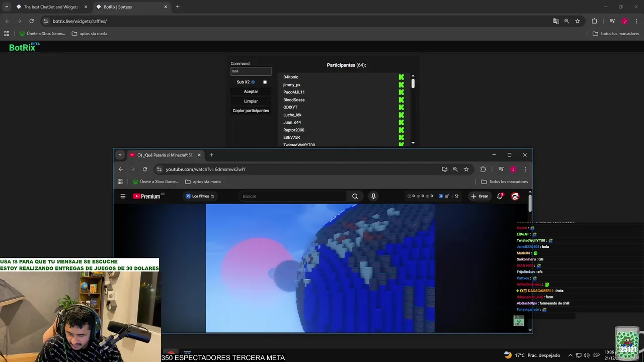
Task: Select the ¿Qué Pasaría si Minecraft tab
Action: pyautogui.click(x=165, y=155)
